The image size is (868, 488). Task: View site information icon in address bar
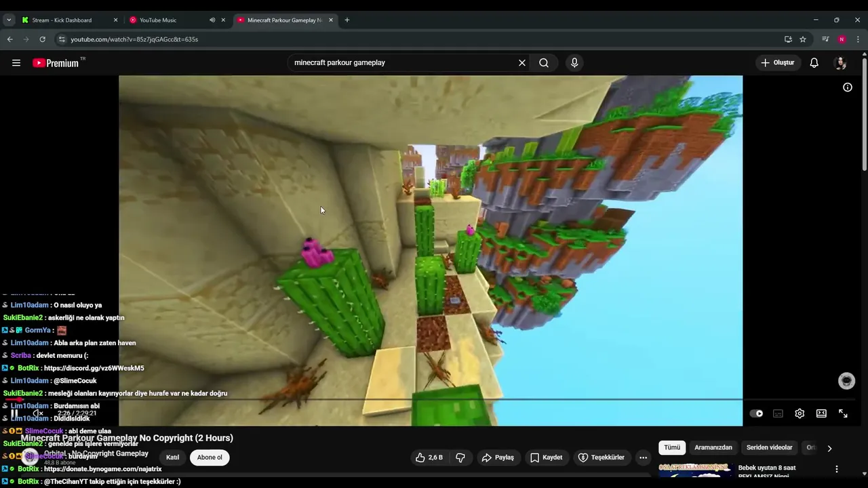pyautogui.click(x=62, y=39)
